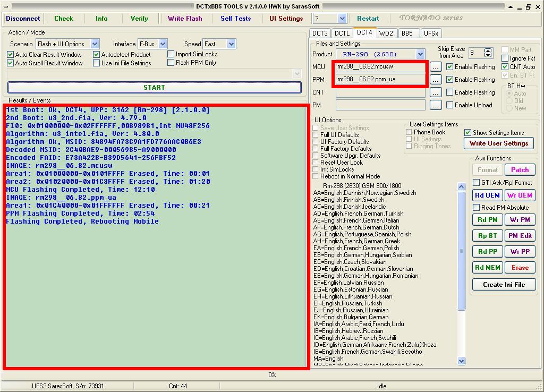Click the PPM file path field

(x=380, y=80)
